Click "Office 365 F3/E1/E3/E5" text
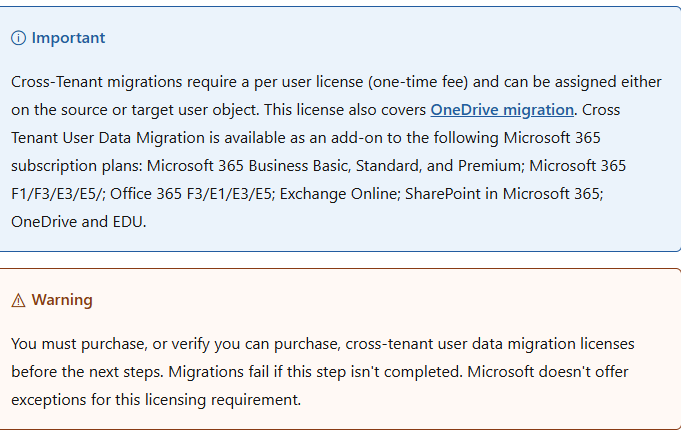The image size is (681, 432). pyautogui.click(x=191, y=194)
